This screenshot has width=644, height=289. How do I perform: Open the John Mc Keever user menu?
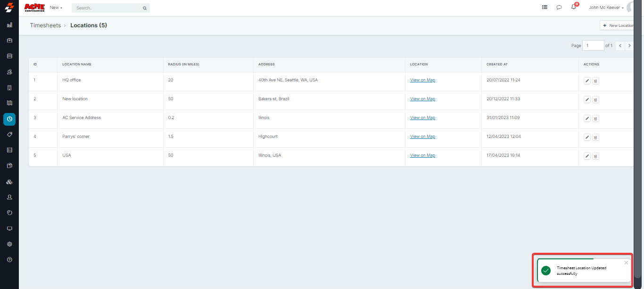pos(606,8)
